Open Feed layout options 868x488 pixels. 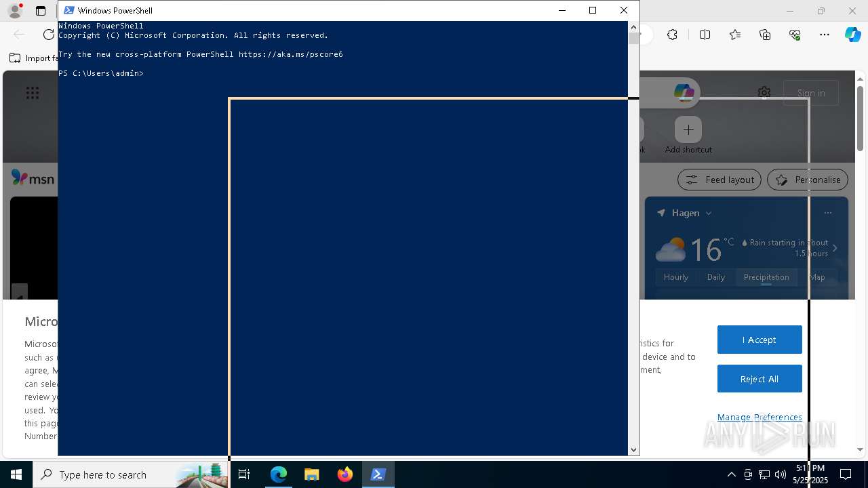tap(719, 180)
